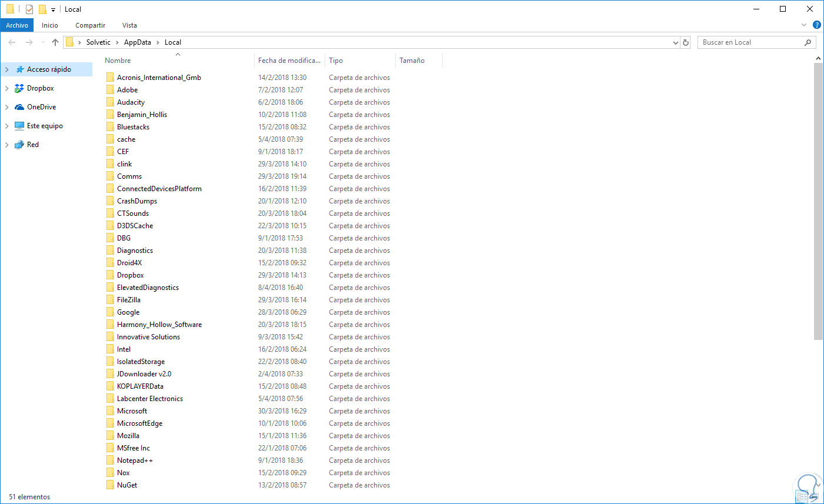This screenshot has width=824, height=504.
Task: Select Acceso rápido in navigation pane
Action: (49, 69)
